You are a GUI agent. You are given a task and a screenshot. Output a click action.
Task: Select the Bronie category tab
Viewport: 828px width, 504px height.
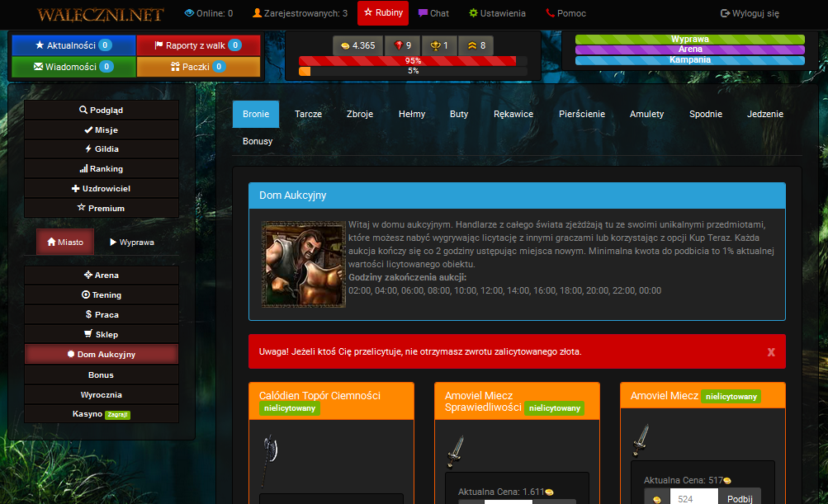coord(256,114)
